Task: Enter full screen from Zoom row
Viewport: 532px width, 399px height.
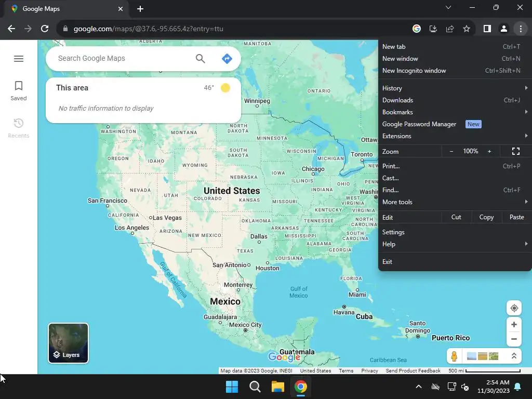Action: point(516,151)
